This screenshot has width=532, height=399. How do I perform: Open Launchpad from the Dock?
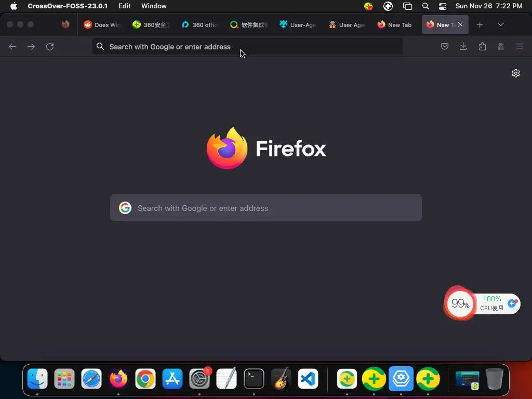[64, 378]
